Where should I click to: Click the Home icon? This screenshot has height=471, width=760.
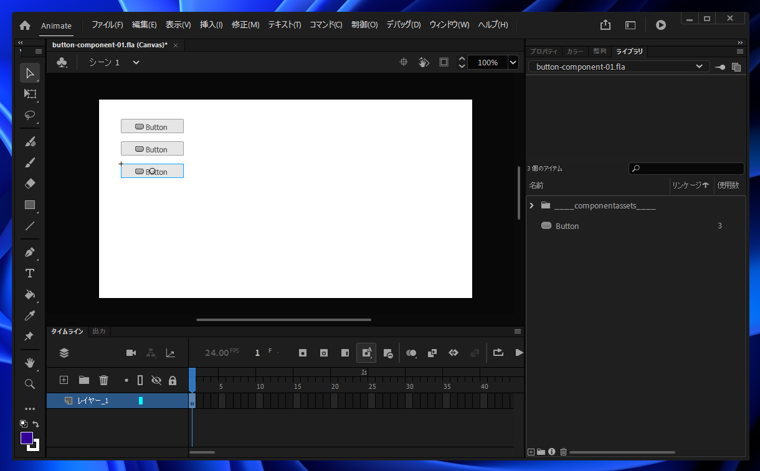pos(25,25)
